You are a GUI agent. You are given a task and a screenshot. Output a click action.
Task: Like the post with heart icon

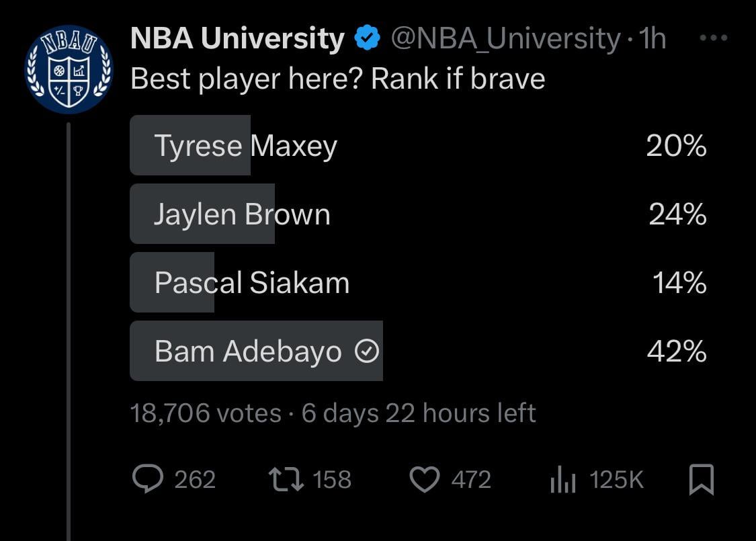(424, 479)
